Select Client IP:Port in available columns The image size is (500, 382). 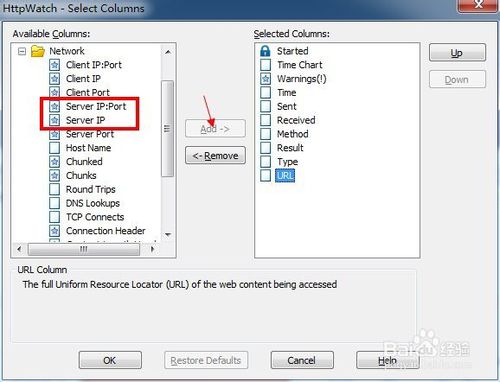[94, 65]
